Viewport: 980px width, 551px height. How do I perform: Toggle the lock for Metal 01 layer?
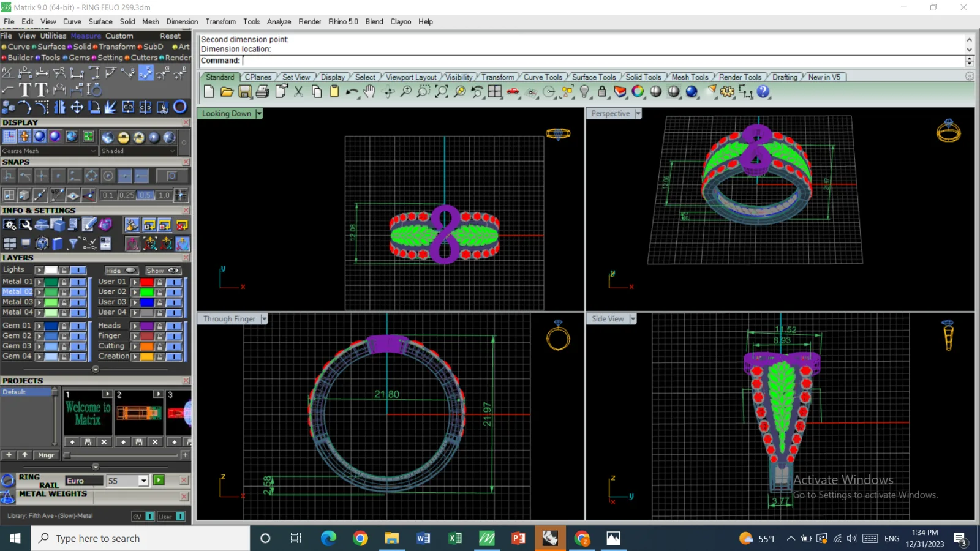64,282
